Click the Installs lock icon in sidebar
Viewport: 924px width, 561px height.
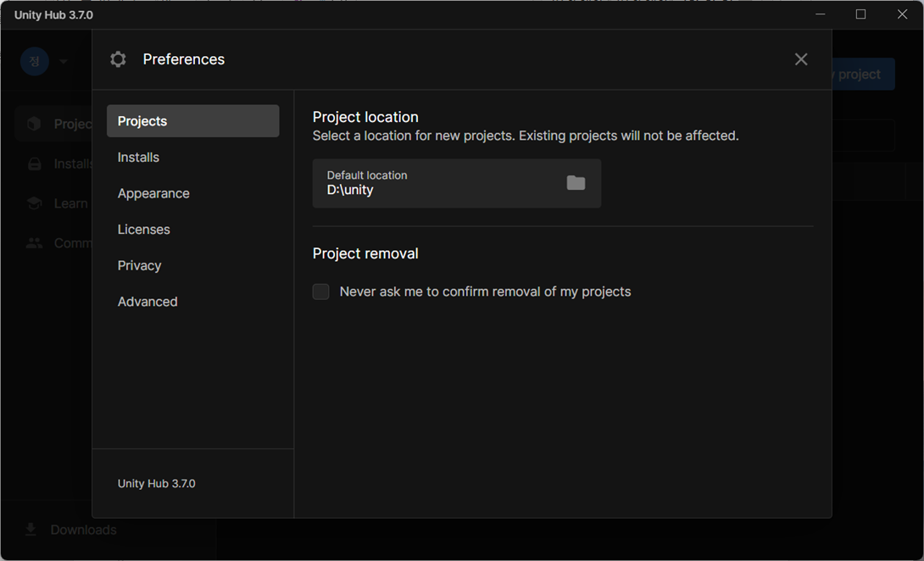(x=35, y=164)
